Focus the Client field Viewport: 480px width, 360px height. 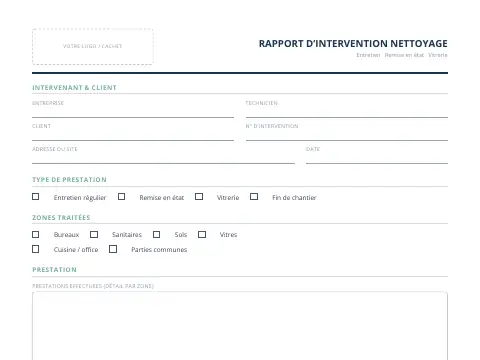coord(133,136)
